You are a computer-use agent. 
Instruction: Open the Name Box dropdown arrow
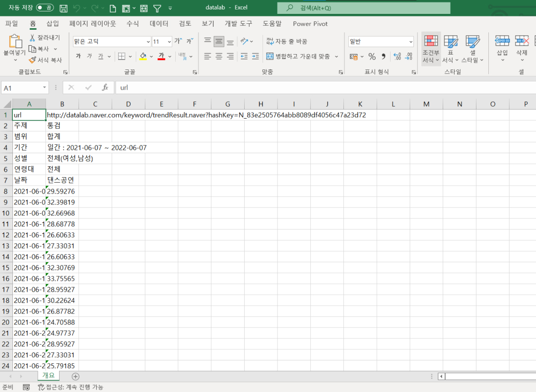coord(44,88)
